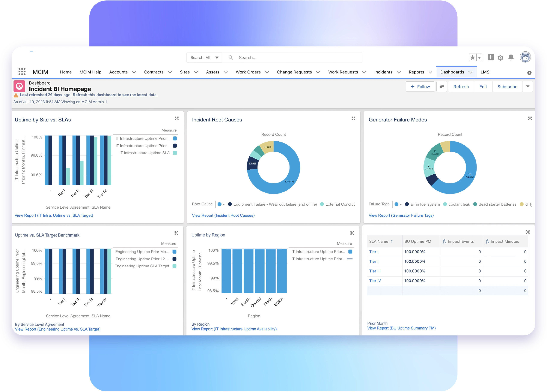The width and height of the screenshot is (547, 392).
Task: Open the Setup gear icon
Action: [x=500, y=57]
